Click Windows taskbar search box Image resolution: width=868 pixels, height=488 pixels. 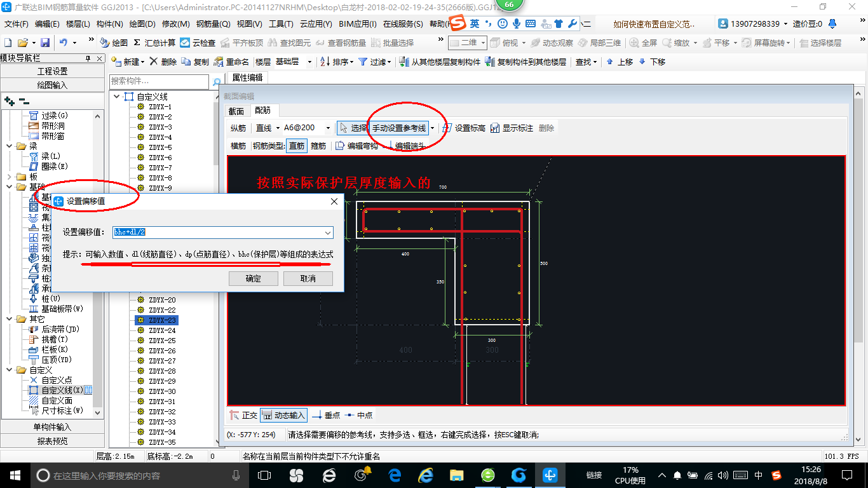coord(140,475)
